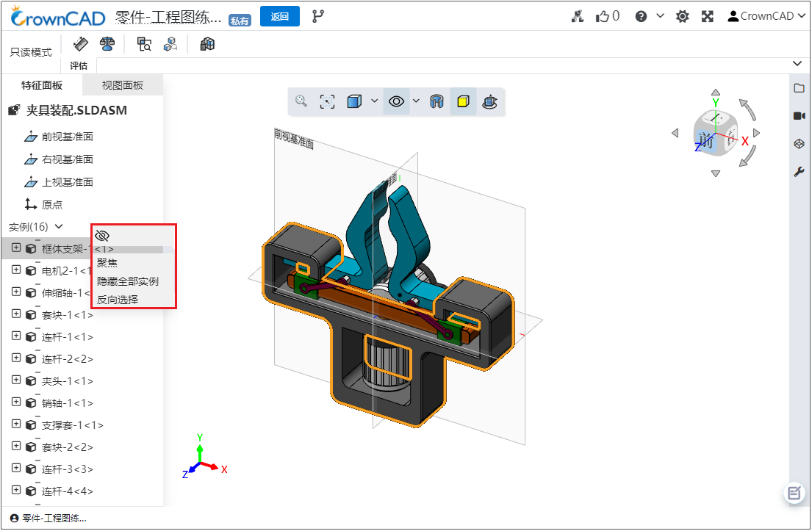This screenshot has height=531, width=812.
Task: Collapse the 实例(16) section
Action: (x=59, y=227)
